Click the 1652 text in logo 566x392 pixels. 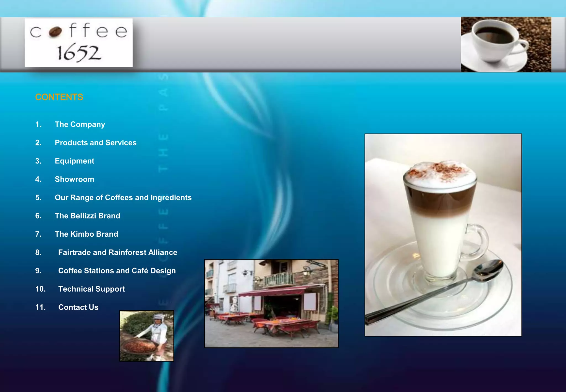[x=79, y=53]
